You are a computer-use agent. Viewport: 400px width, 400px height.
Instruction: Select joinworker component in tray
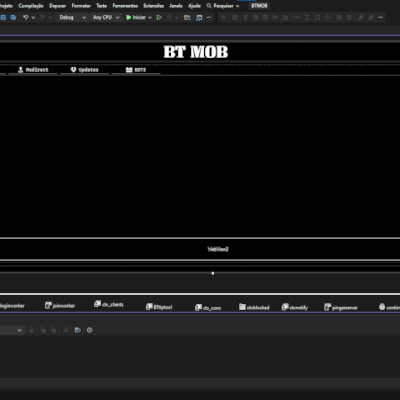60,305
